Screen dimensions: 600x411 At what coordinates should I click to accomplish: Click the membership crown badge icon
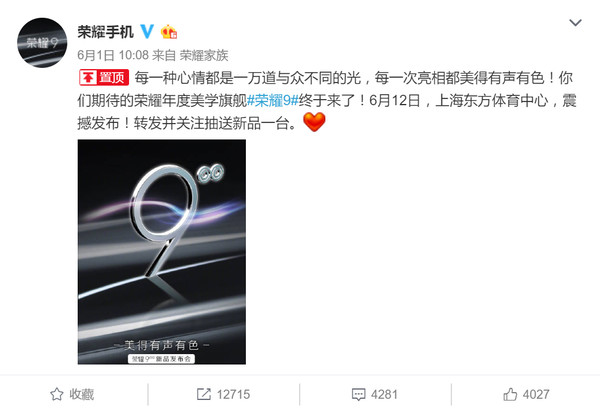point(169,32)
